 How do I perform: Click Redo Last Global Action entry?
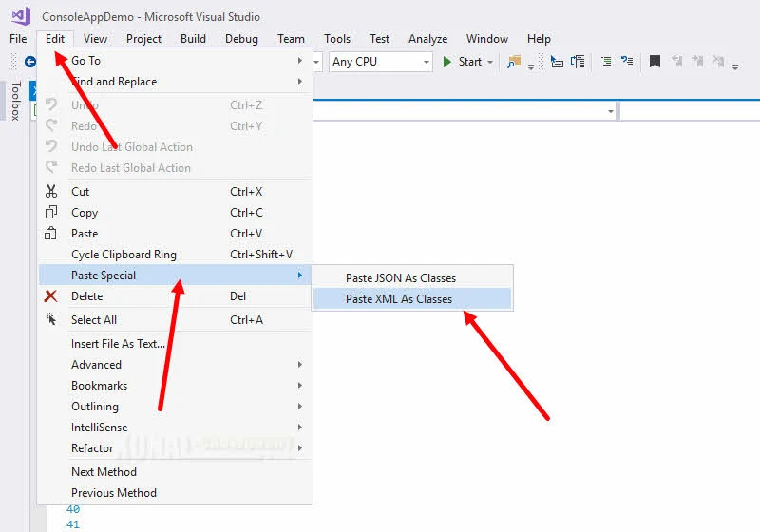[175, 167]
